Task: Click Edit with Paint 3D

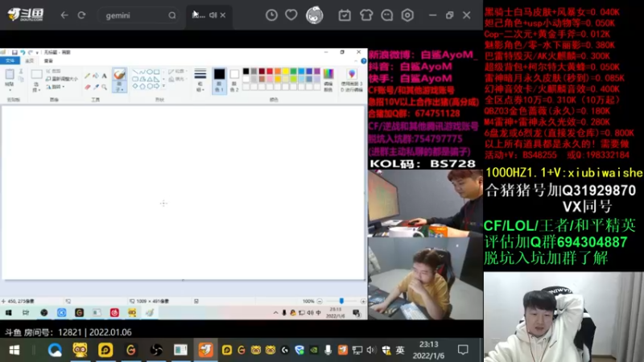Action: pos(352,80)
